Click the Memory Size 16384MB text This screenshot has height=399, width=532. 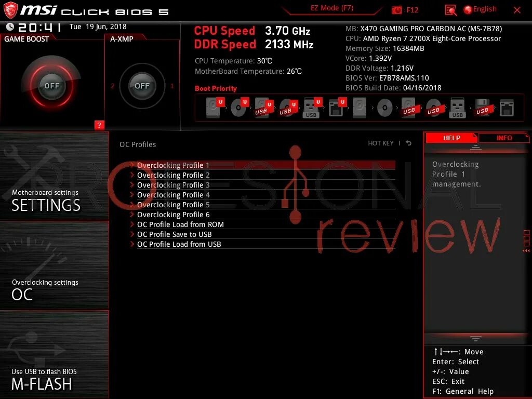385,48
